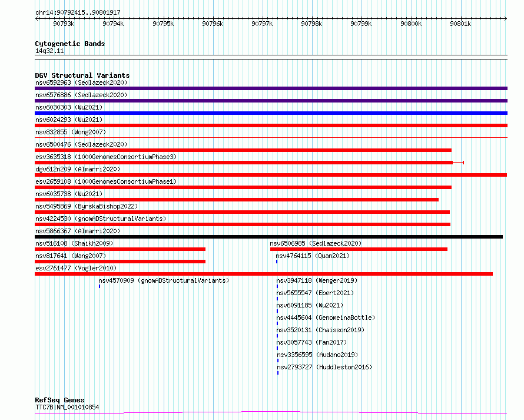Click the 90798k ruler label
Image resolution: width=524 pixels, height=420 pixels.
coord(312,24)
